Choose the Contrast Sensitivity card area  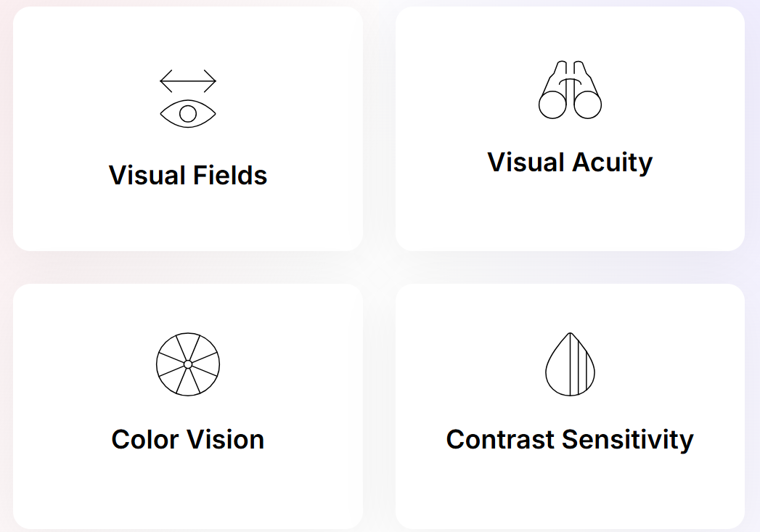(x=570, y=406)
